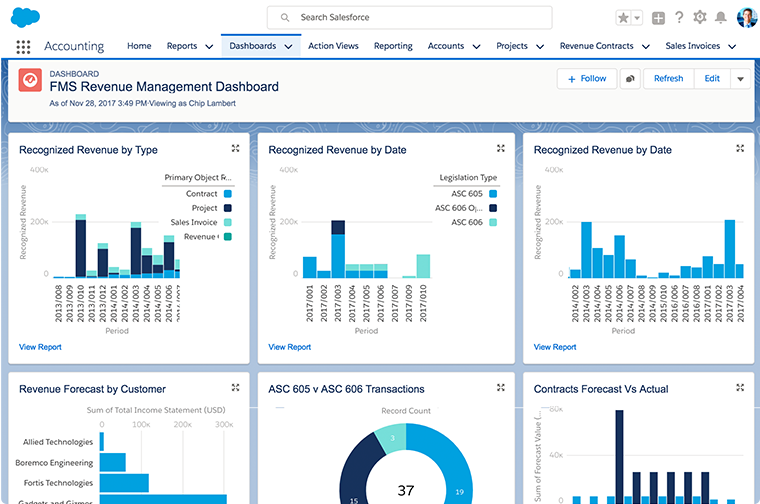Click the Sales Invoice legend color swatch
This screenshot has width=760, height=504.
pos(228,222)
